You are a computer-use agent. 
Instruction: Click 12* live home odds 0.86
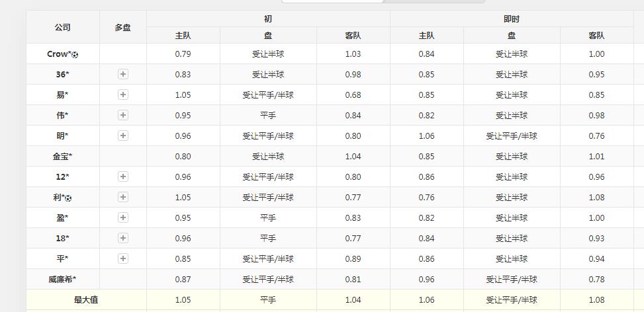[426, 176]
